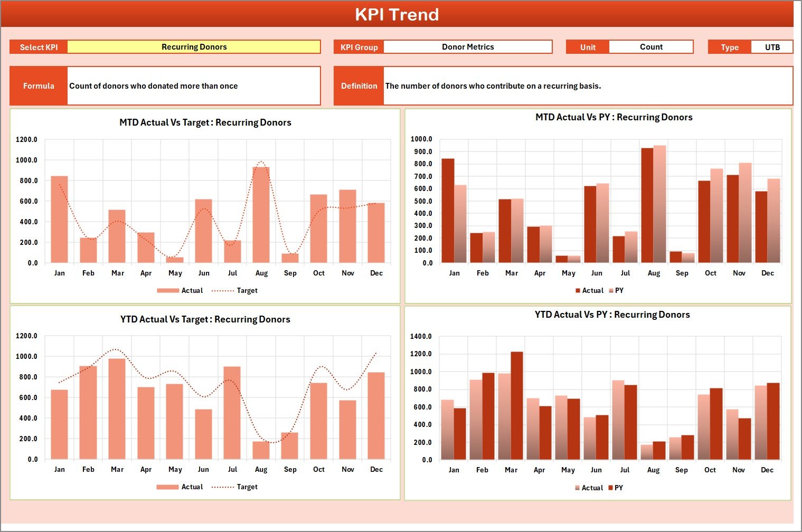Click the Formula description text box

click(x=194, y=85)
